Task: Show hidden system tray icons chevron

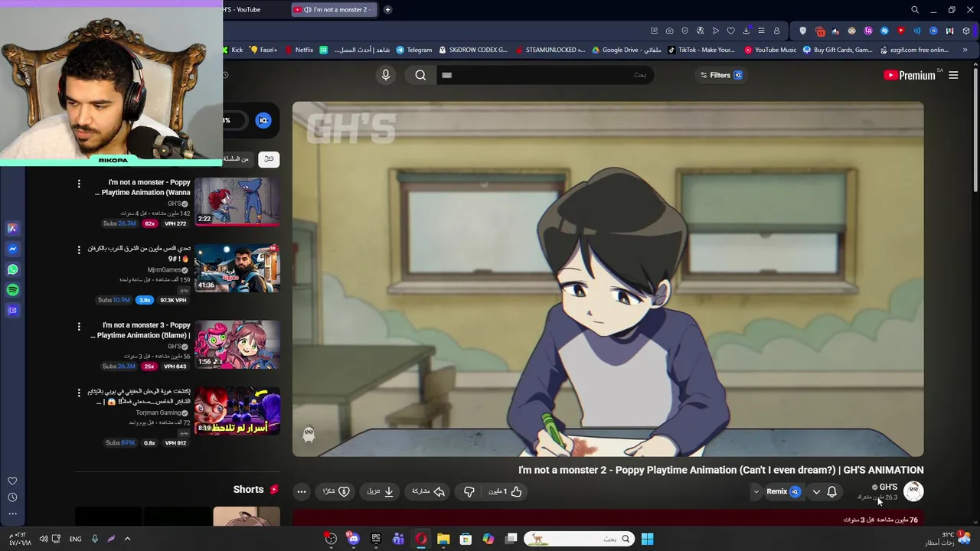Action: (127, 539)
